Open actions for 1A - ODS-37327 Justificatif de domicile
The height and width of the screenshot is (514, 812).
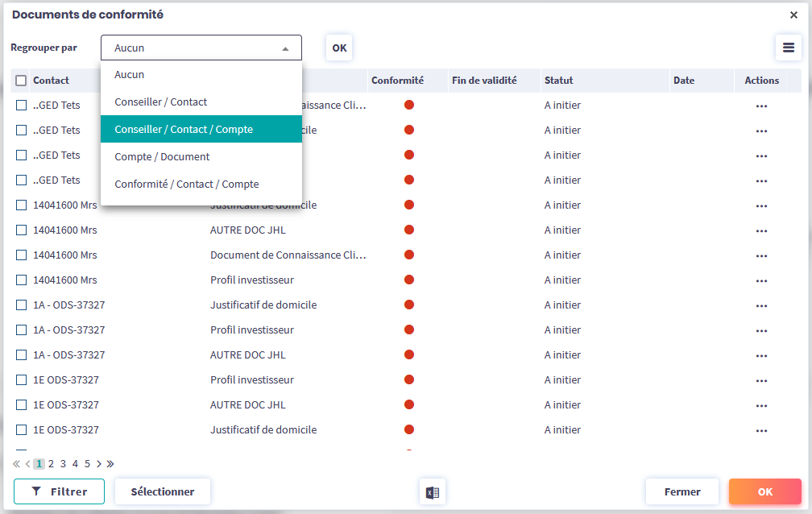[x=761, y=305]
